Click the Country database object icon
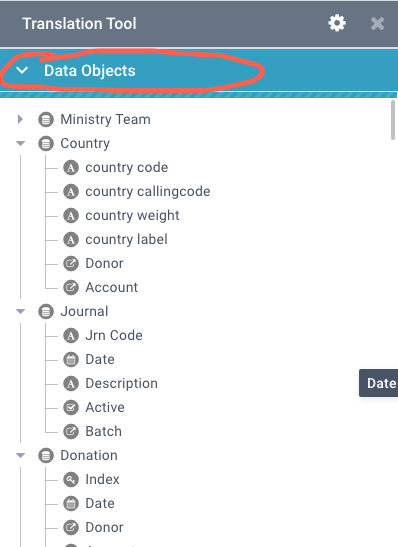 [x=46, y=144]
